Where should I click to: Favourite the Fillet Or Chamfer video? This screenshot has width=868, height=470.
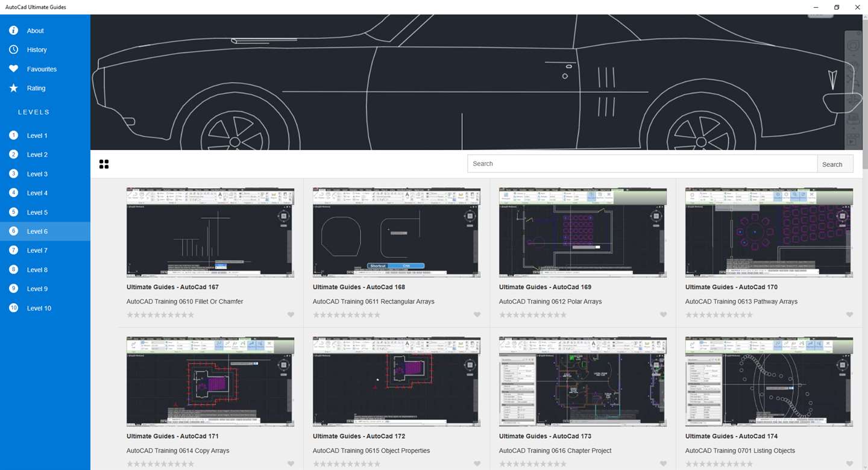pos(291,315)
